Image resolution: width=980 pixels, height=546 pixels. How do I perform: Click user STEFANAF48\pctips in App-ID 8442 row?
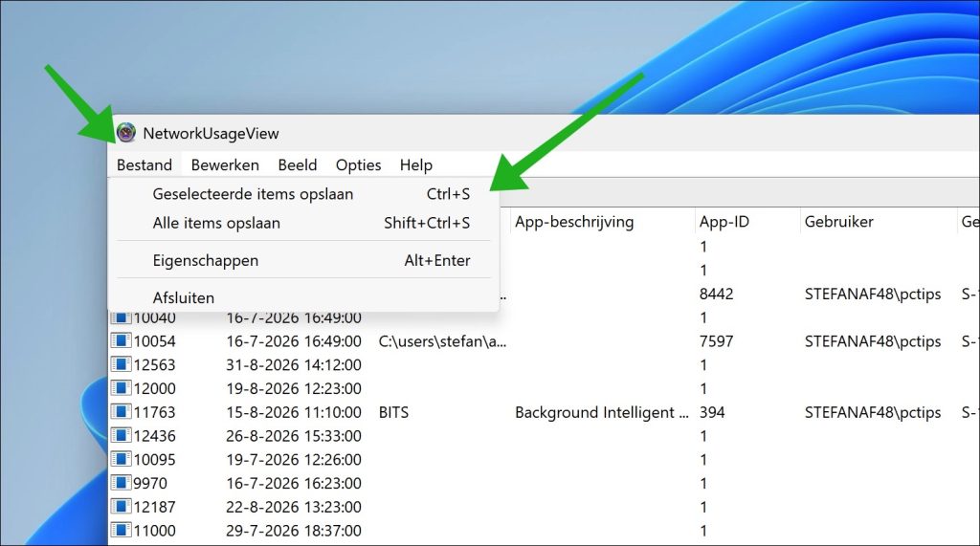(873, 295)
